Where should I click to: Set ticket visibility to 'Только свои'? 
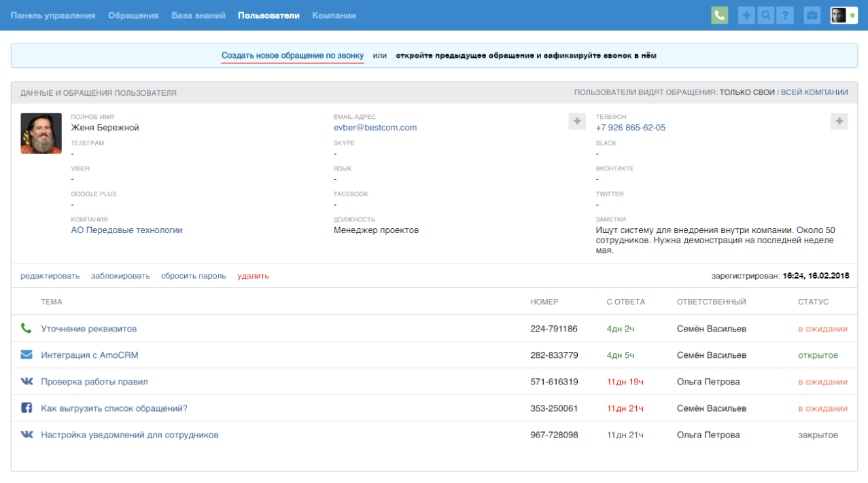pos(747,92)
